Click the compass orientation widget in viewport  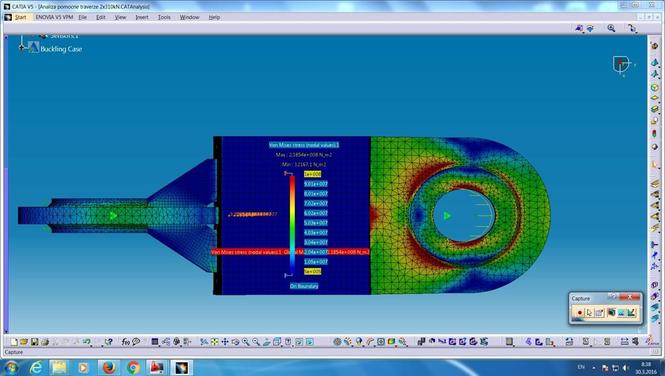622,65
